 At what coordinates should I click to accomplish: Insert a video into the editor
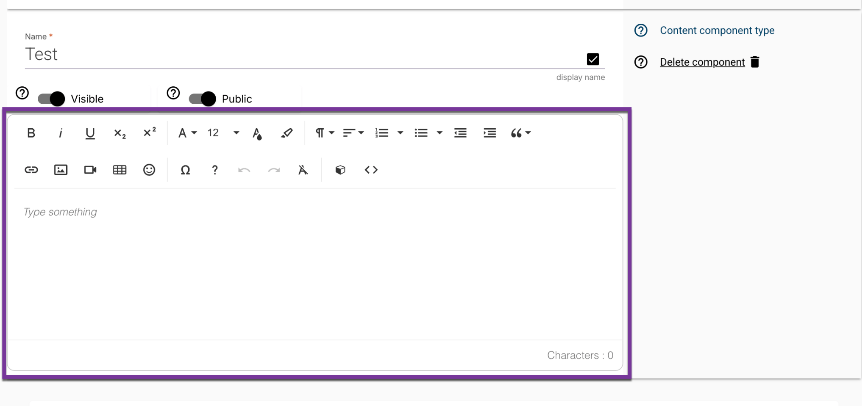90,170
